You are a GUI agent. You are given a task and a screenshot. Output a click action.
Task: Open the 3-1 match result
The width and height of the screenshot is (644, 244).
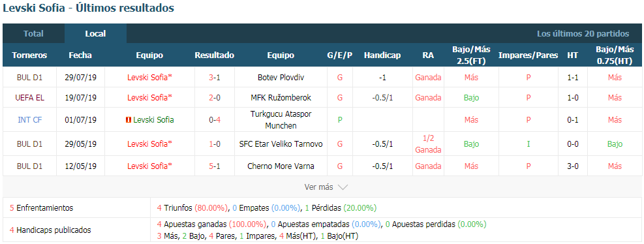click(x=215, y=77)
